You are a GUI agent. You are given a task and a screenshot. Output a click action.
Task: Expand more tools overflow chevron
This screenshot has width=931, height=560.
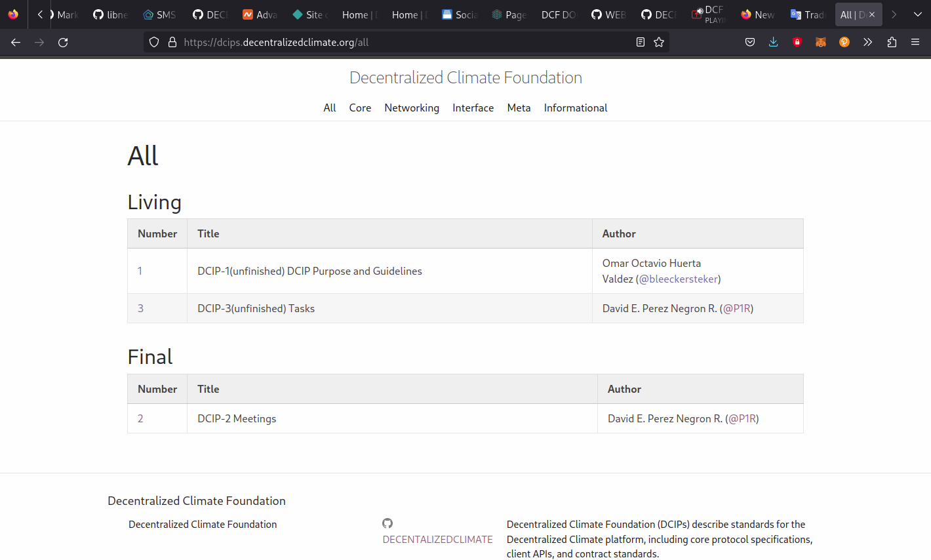868,42
